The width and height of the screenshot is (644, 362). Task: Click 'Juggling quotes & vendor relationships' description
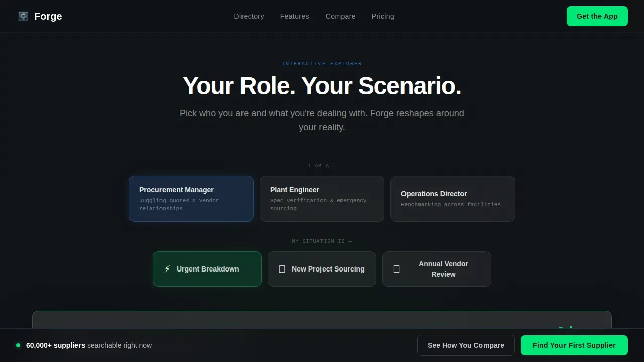(179, 204)
